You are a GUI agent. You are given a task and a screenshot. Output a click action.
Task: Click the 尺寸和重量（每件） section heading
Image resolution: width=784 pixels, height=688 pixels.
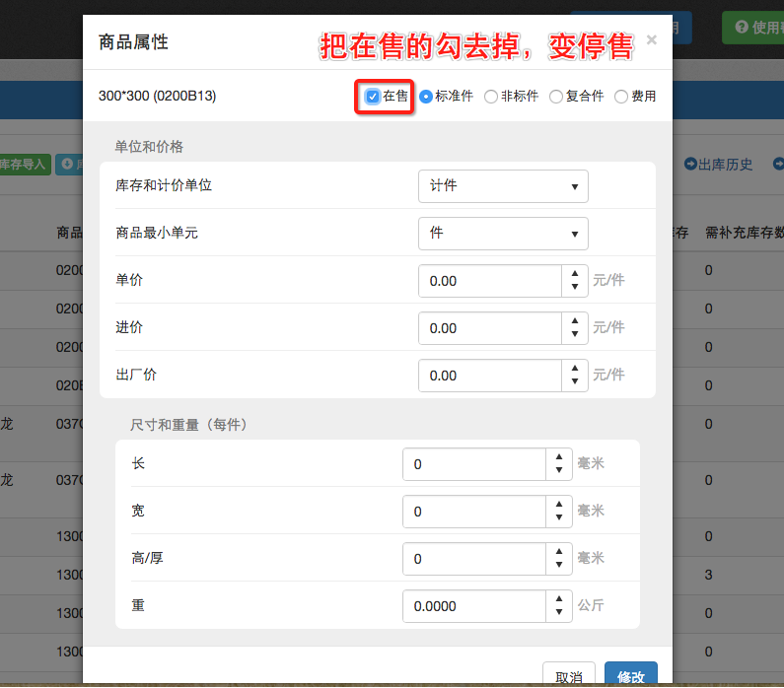[189, 425]
